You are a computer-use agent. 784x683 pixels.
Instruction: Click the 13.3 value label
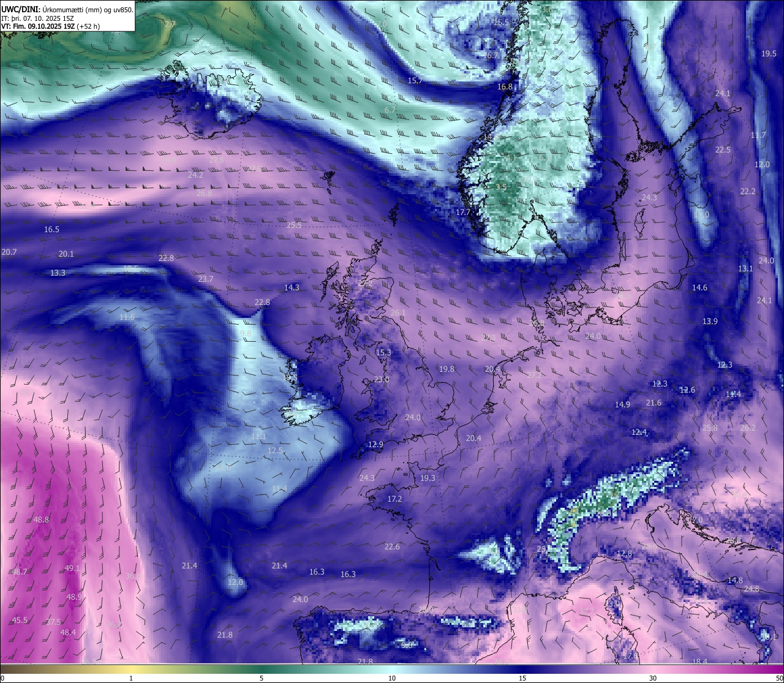click(58, 273)
